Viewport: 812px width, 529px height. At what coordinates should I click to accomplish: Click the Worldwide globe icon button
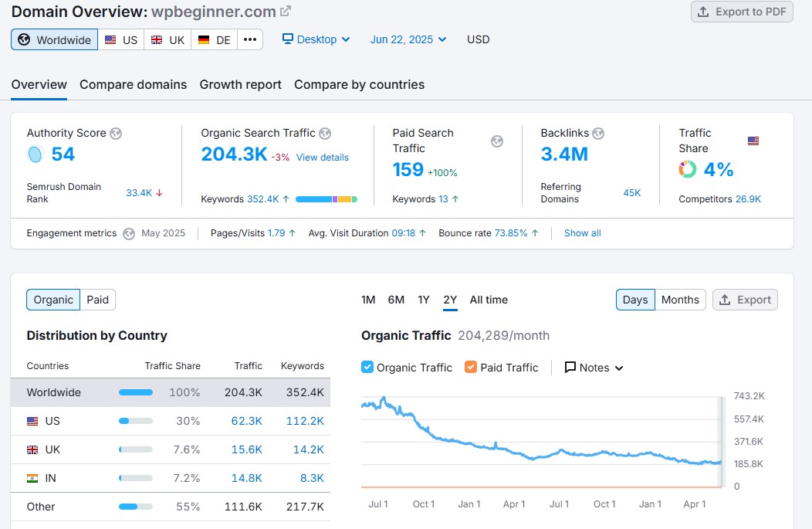pyautogui.click(x=54, y=40)
